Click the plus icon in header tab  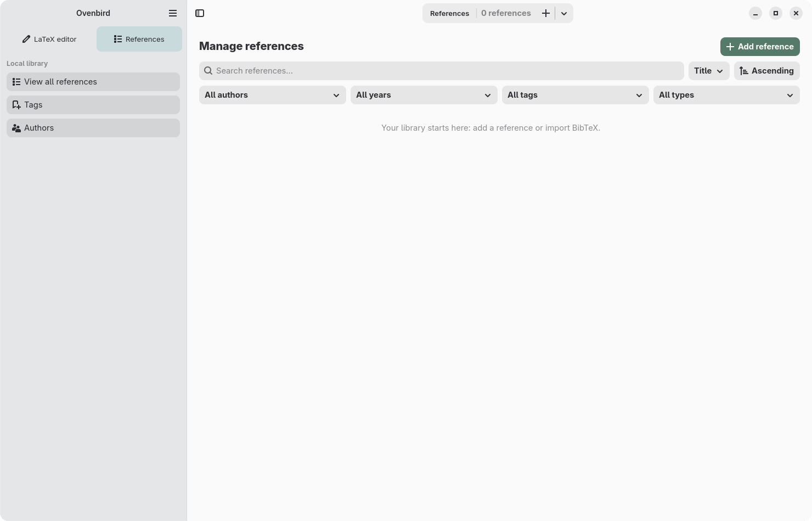546,13
